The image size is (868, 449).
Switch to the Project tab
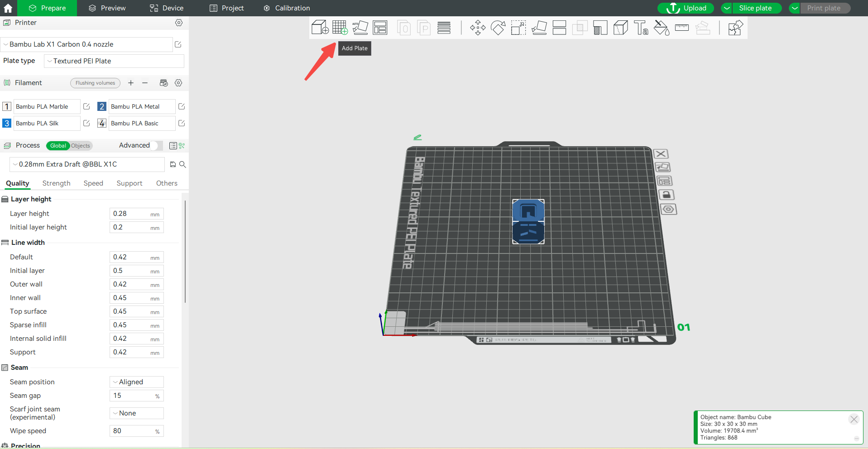[x=227, y=8]
